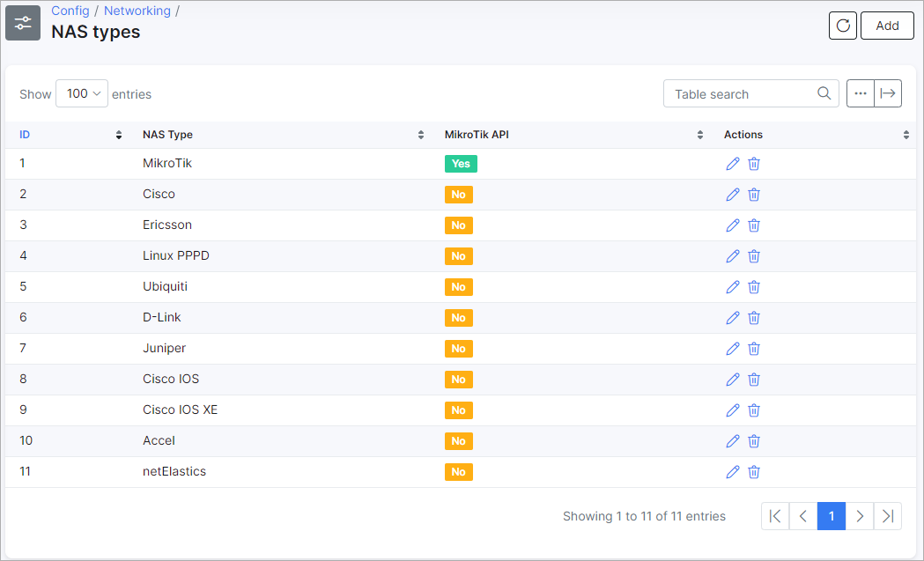Delete the Cisco row with ID 2

tap(754, 195)
